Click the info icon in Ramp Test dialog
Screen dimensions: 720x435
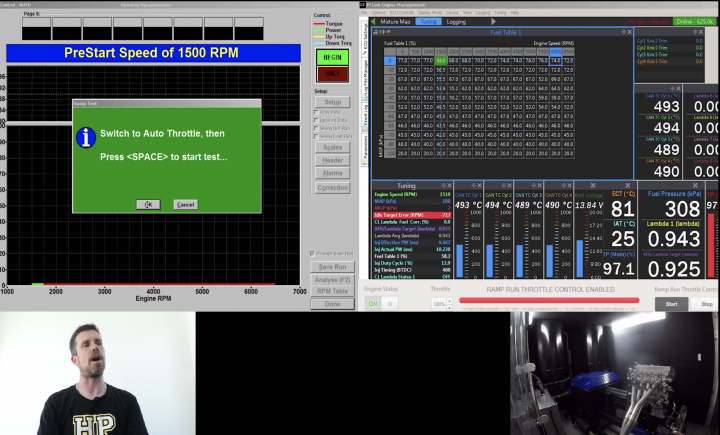pyautogui.click(x=86, y=138)
